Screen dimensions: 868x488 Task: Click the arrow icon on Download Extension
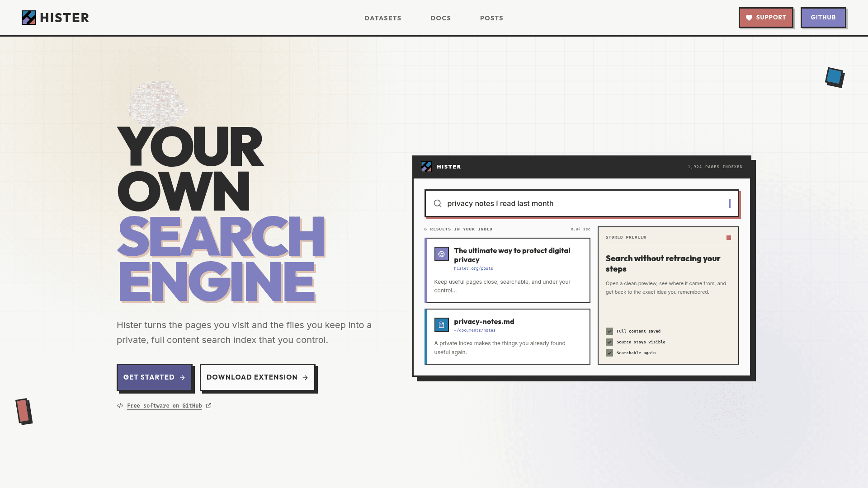click(x=305, y=378)
